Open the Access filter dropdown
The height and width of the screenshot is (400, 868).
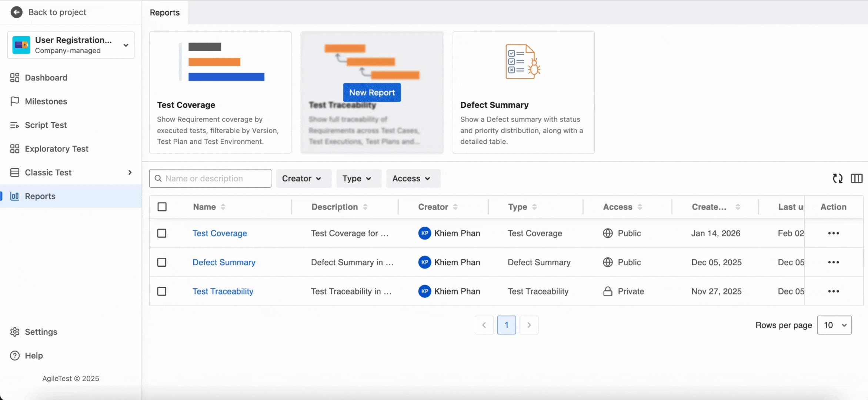click(x=411, y=179)
